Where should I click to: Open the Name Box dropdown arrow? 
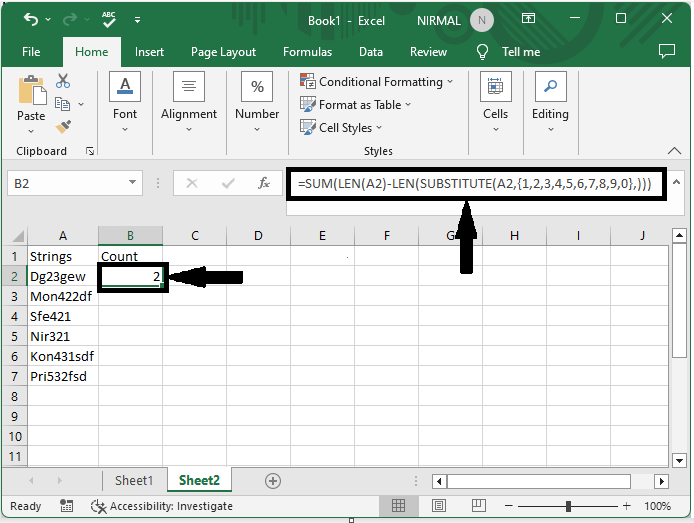(x=132, y=182)
